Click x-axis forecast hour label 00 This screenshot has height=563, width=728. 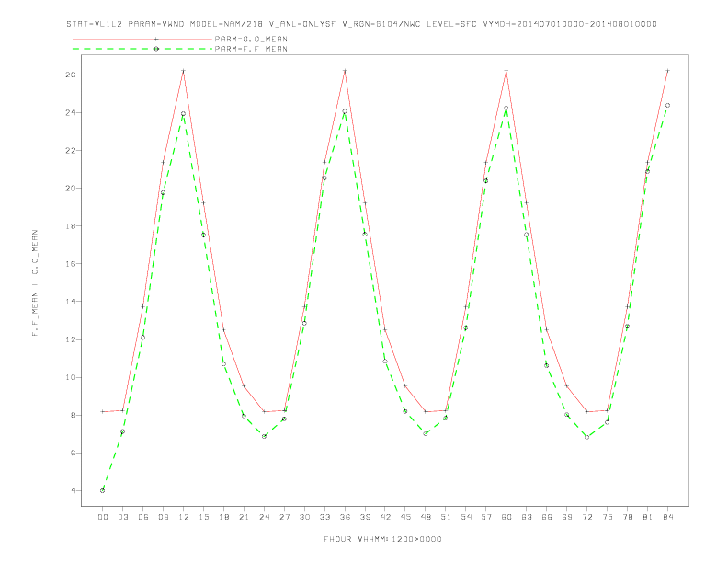coord(103,517)
